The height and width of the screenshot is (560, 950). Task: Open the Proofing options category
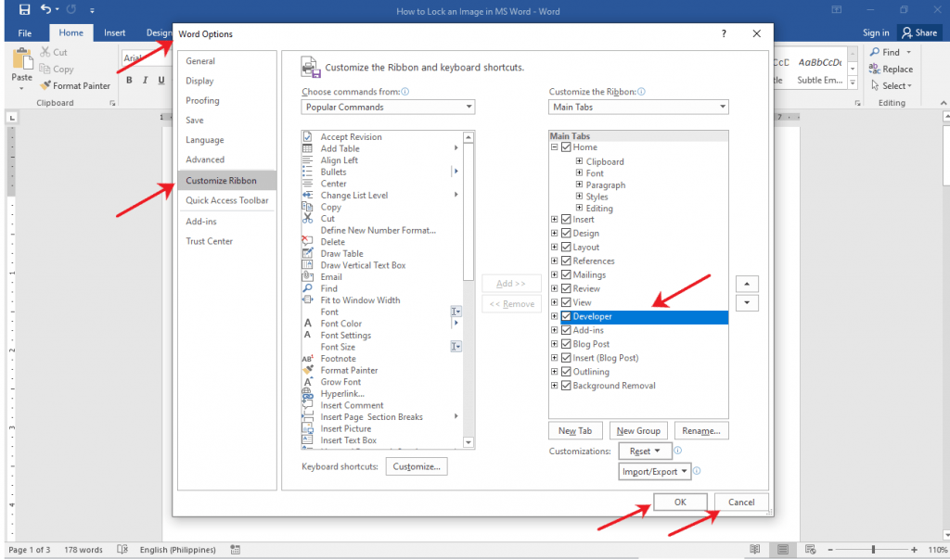(202, 100)
